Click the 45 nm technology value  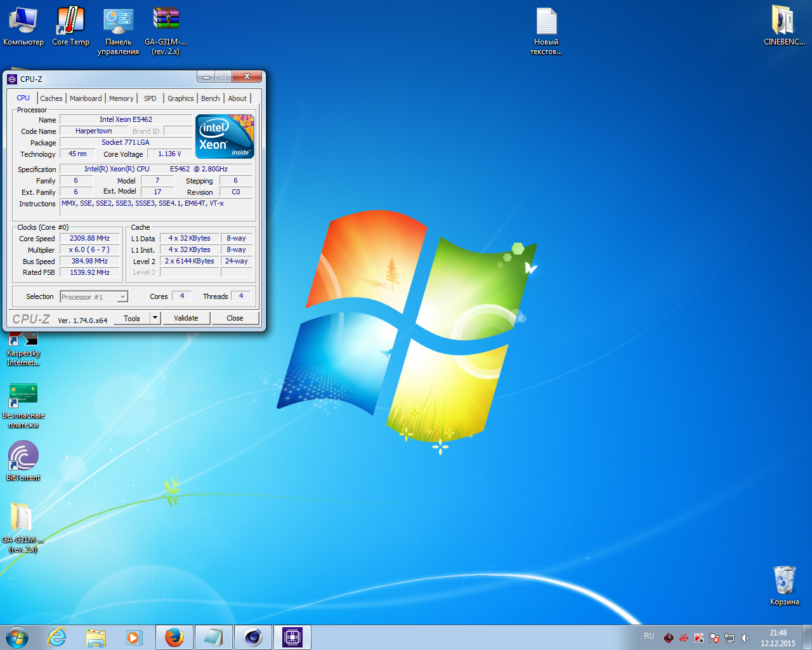coord(77,154)
